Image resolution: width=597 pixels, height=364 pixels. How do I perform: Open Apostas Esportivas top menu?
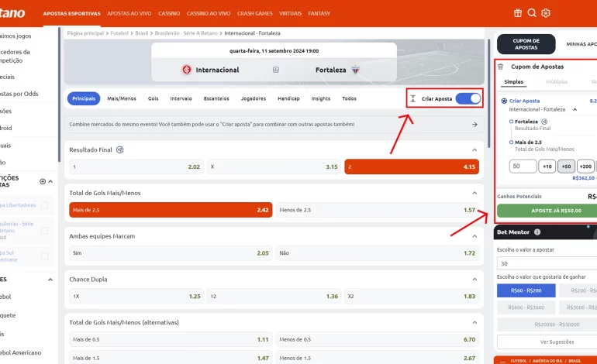(71, 14)
